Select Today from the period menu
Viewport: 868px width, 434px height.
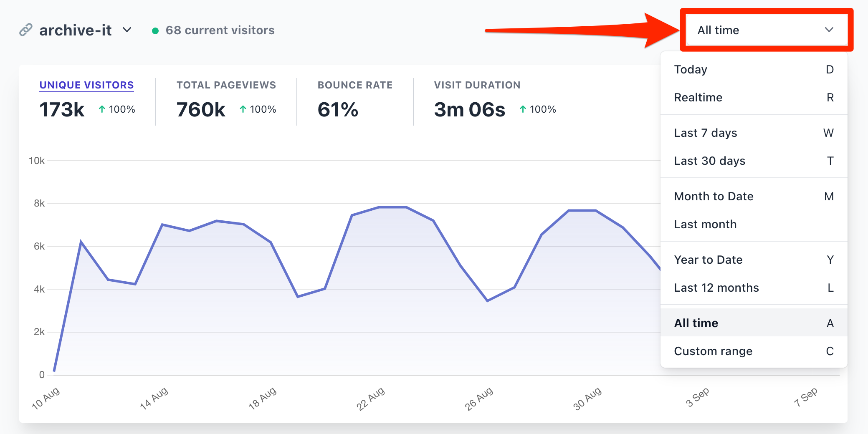click(x=753, y=69)
